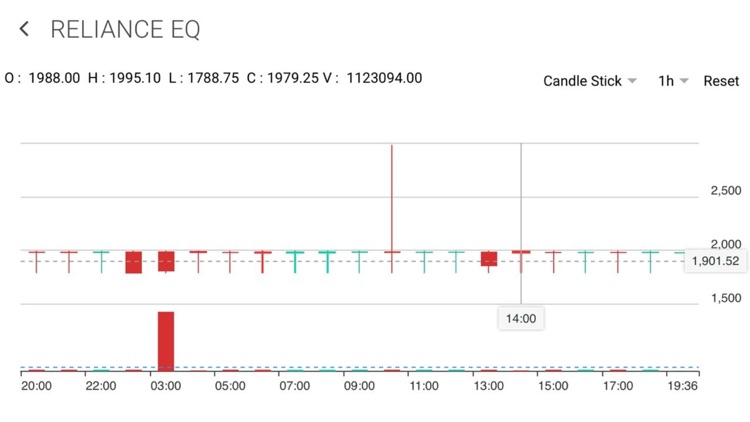Click the 2,500 price axis label
The height and width of the screenshot is (422, 750).
tap(725, 191)
